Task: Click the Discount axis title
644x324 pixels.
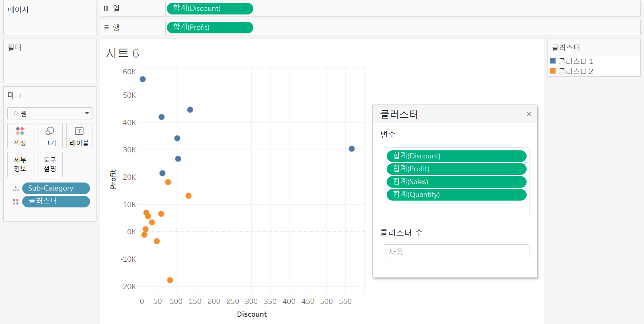Action: [x=252, y=314]
